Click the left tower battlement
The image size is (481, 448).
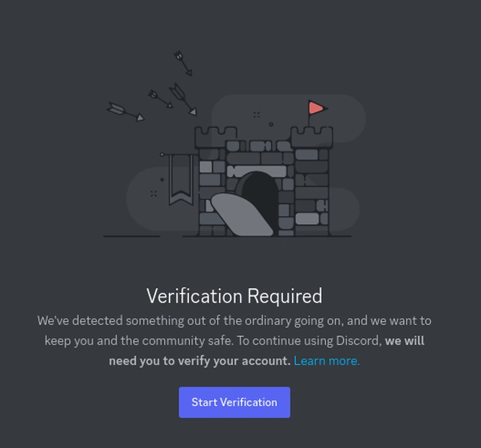pos(216,137)
